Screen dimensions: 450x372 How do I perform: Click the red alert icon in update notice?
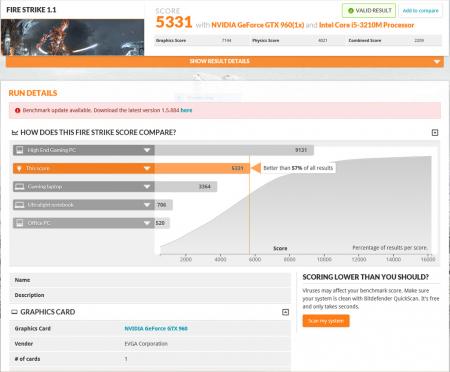pyautogui.click(x=17, y=110)
